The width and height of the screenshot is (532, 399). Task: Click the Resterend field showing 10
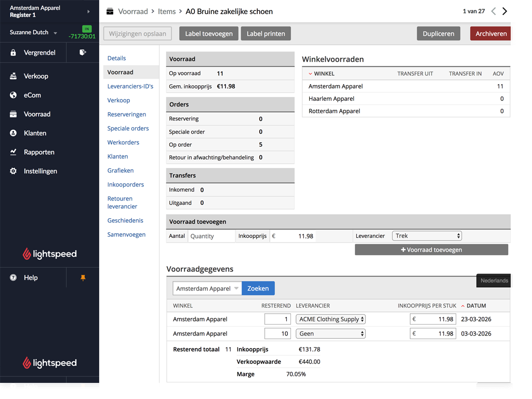[x=277, y=334]
